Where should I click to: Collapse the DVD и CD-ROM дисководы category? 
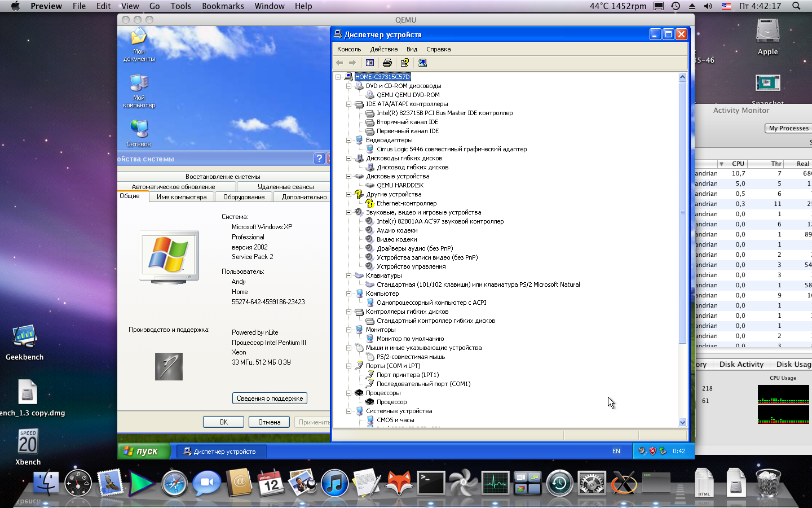tap(348, 86)
